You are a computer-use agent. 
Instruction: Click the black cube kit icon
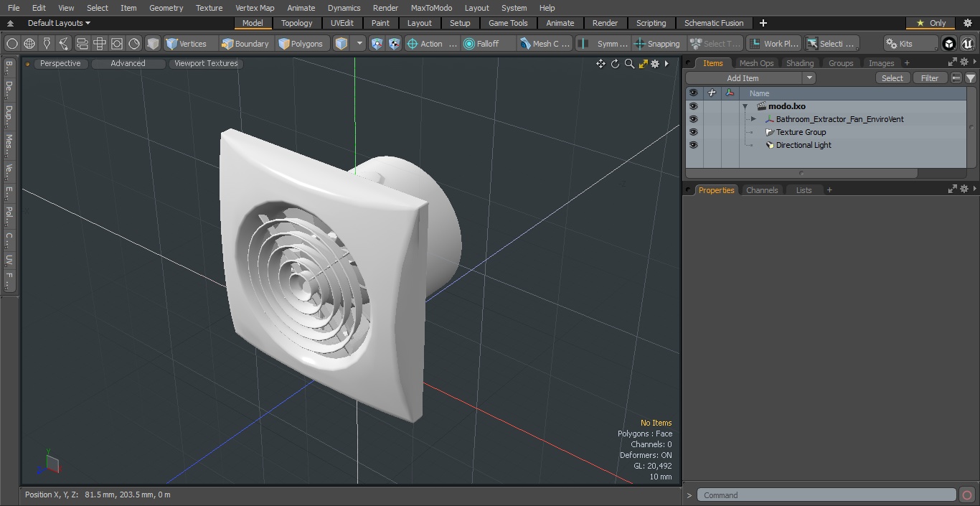tap(949, 44)
